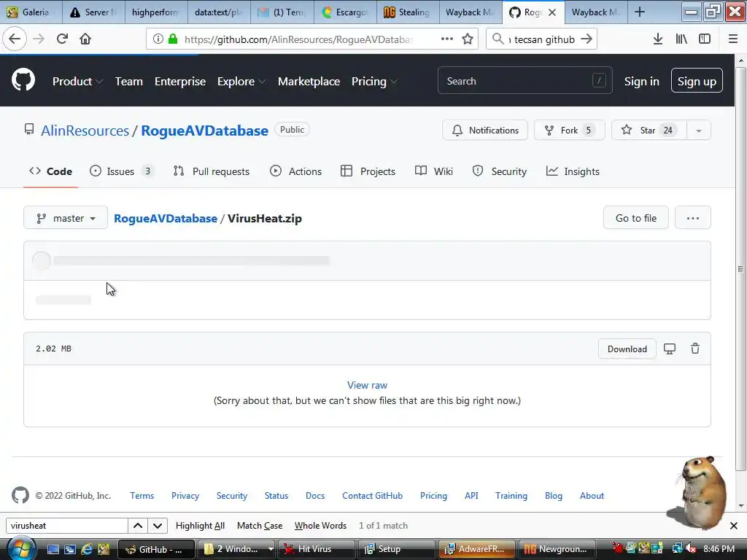Expand the 2 Windows taskbar group

point(236,549)
